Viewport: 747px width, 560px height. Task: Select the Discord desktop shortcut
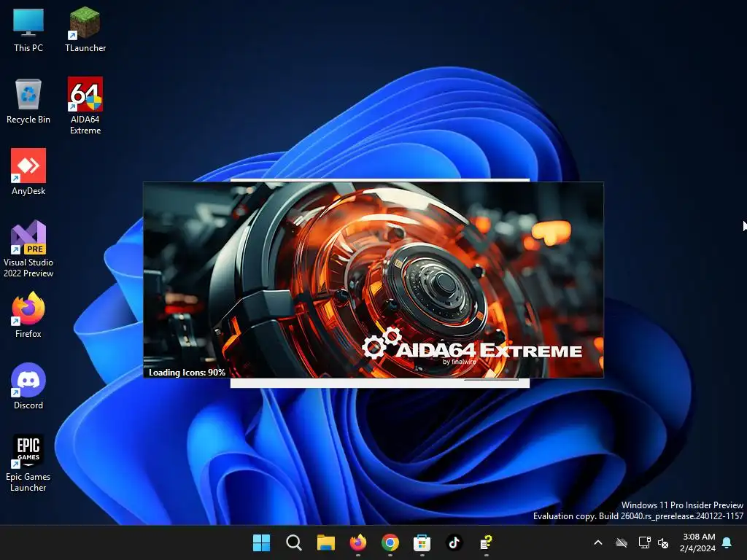coord(28,386)
